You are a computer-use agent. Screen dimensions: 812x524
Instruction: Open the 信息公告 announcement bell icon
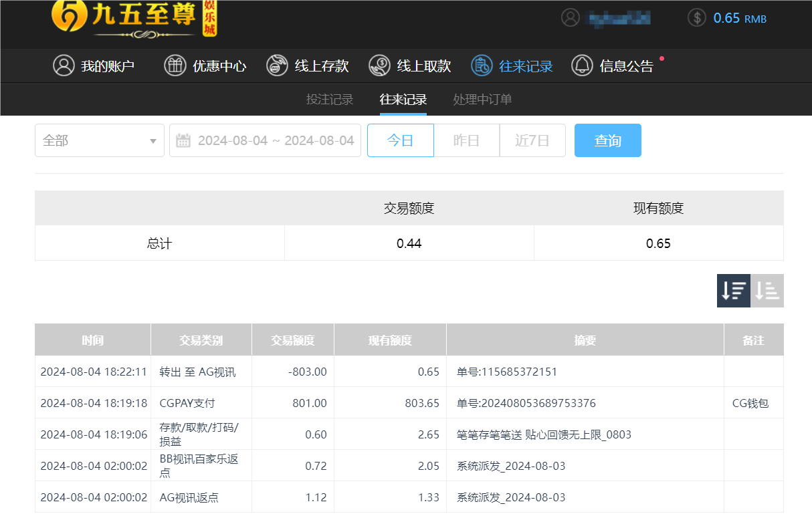[x=582, y=65]
